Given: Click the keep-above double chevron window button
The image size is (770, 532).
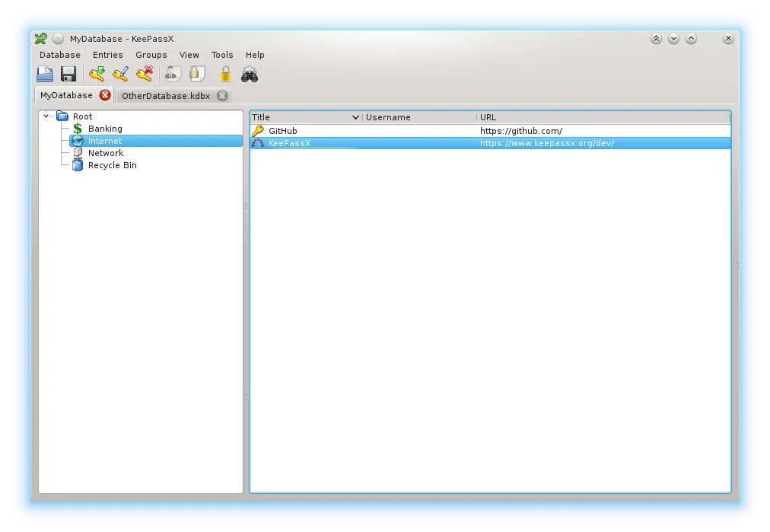Looking at the screenshot, I should coord(656,38).
